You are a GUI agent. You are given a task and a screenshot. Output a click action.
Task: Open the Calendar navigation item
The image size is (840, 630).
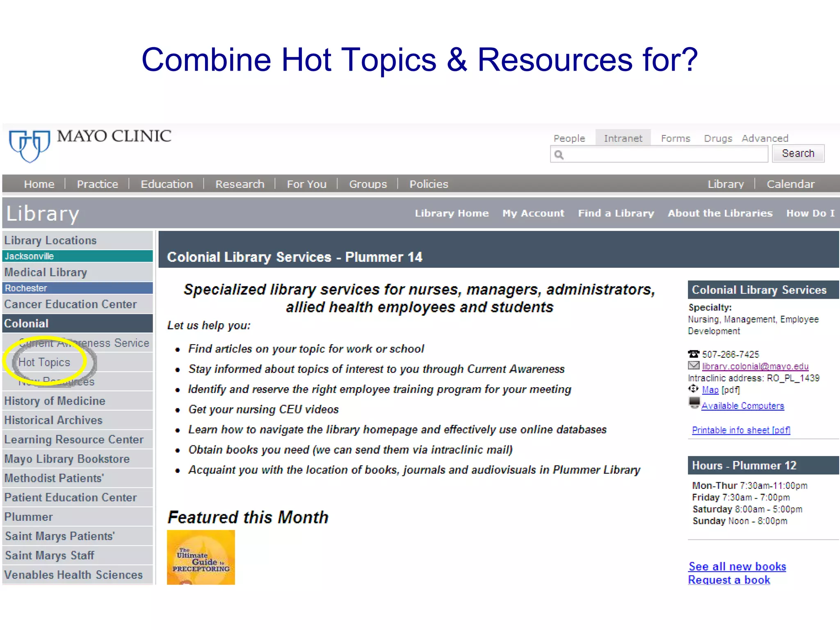(x=790, y=184)
